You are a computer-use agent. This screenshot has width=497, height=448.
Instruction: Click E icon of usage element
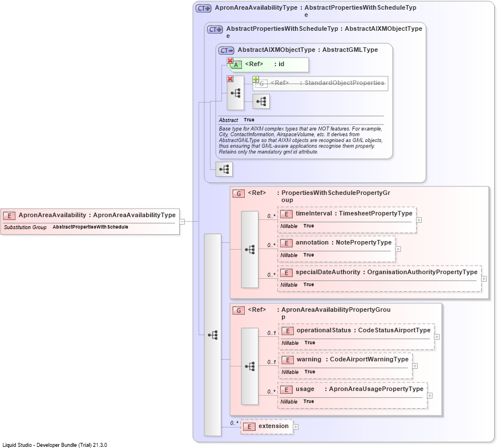(286, 390)
